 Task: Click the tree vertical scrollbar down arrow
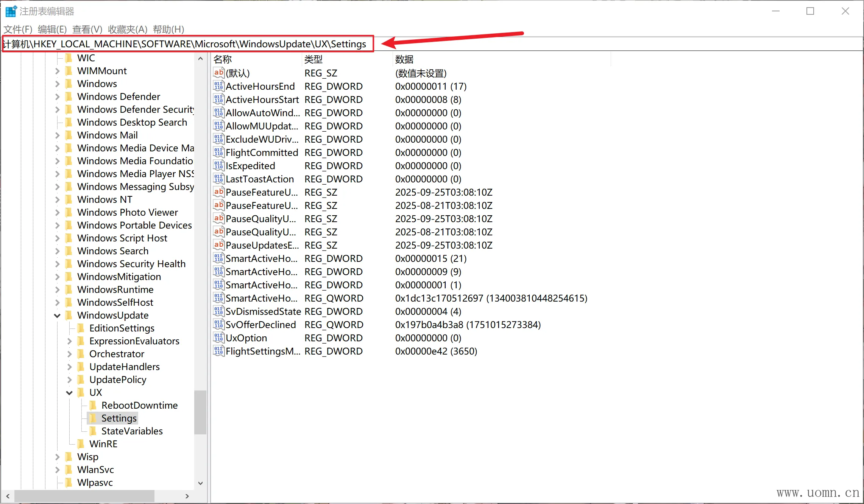tap(200, 483)
